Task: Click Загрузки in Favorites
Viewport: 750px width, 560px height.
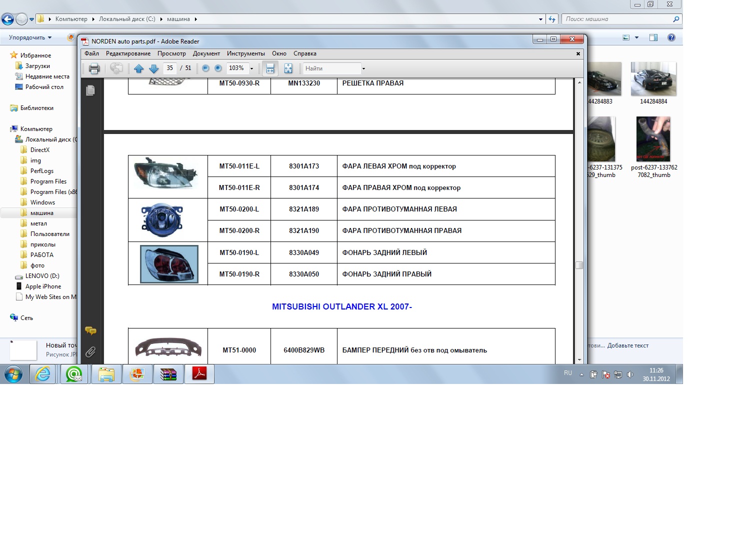Action: (37, 66)
